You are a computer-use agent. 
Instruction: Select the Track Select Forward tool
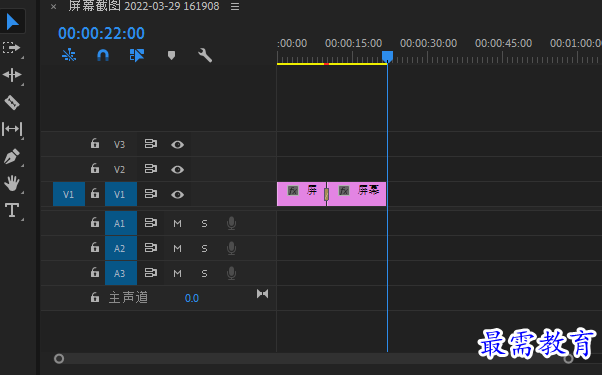(12, 48)
